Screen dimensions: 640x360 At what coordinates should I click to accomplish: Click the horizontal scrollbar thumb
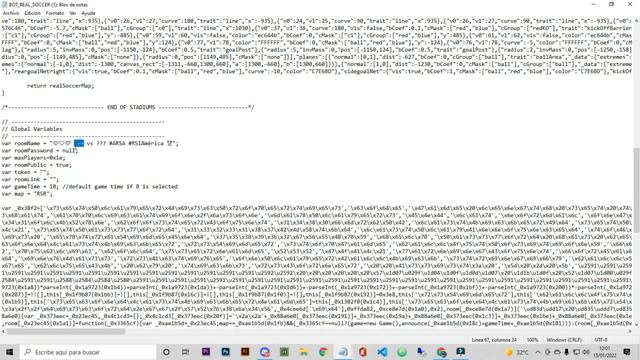[65, 331]
